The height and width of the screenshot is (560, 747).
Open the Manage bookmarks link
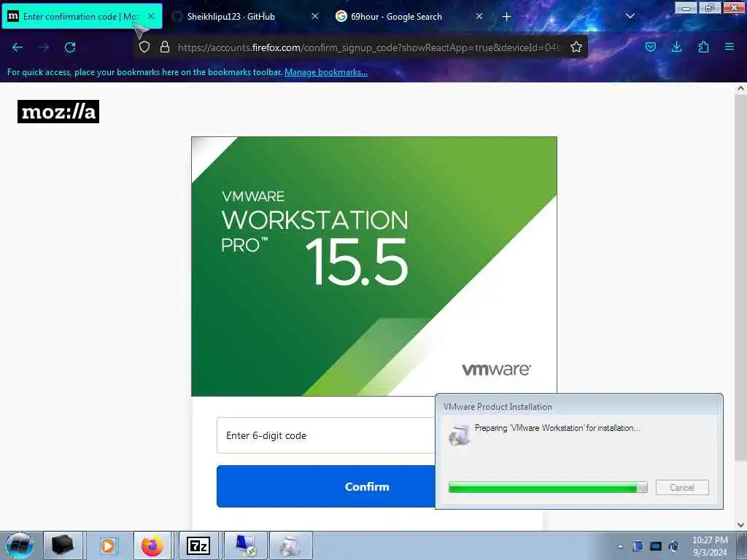click(326, 72)
